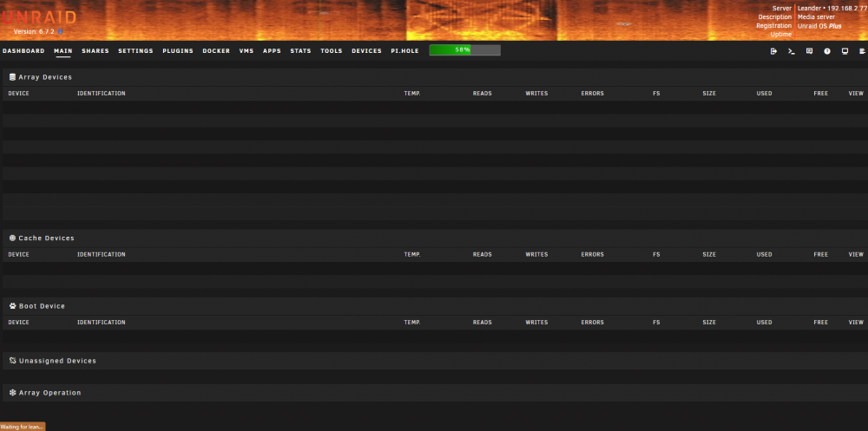Image resolution: width=868 pixels, height=431 pixels.
Task: Open the Pi.Hole tab
Action: pyautogui.click(x=404, y=51)
